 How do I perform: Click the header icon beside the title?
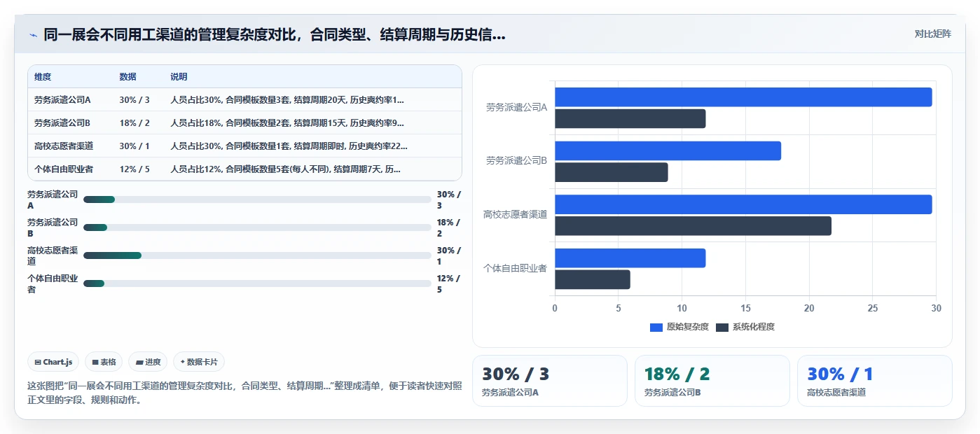(x=33, y=34)
